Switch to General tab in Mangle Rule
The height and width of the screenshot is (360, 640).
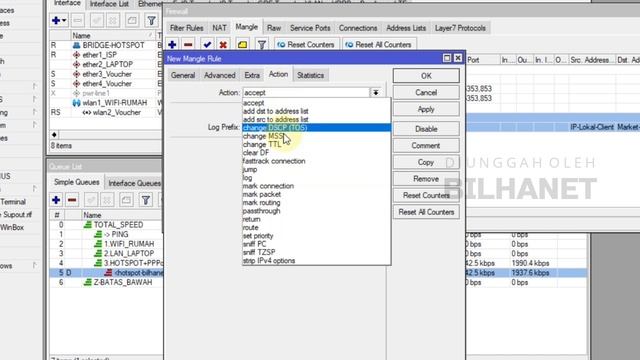[x=183, y=76]
